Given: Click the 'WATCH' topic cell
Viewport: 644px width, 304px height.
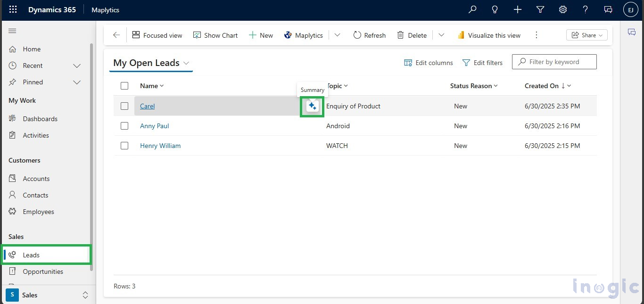Looking at the screenshot, I should point(337,146).
